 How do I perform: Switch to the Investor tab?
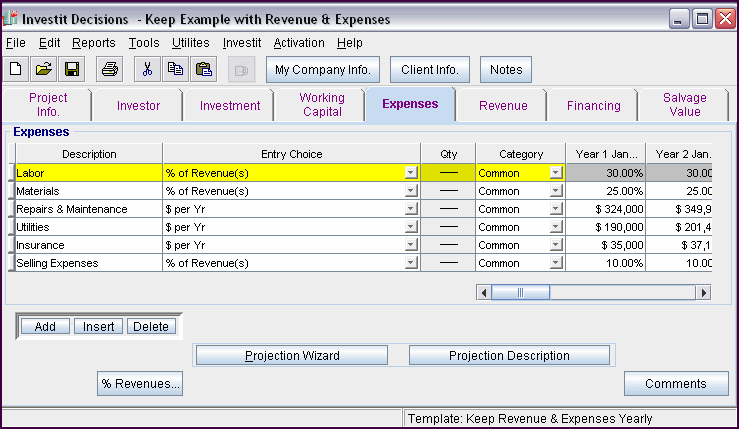click(138, 106)
